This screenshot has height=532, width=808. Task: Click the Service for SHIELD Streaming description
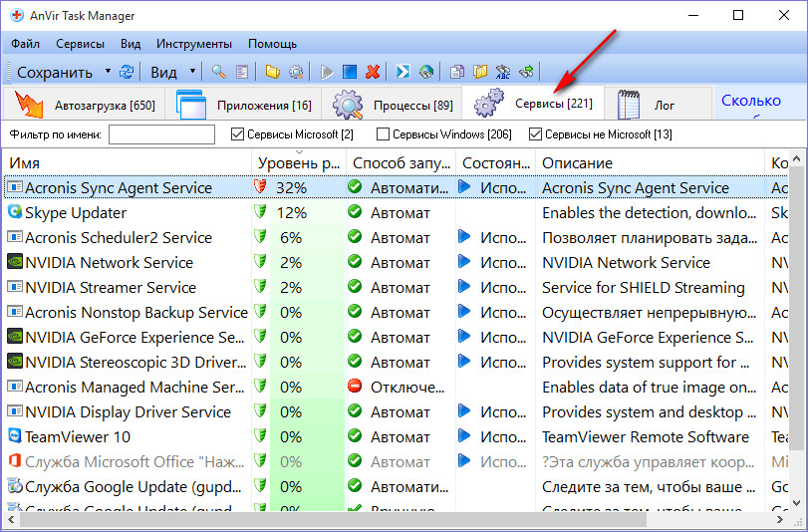643,287
